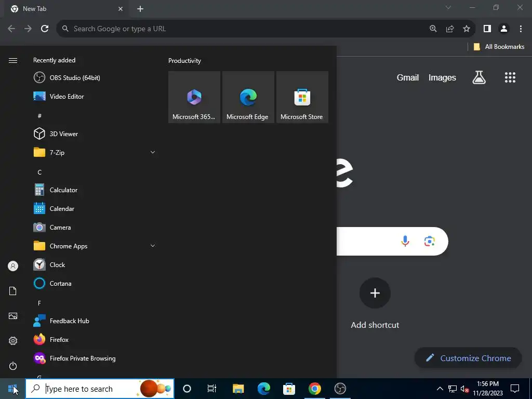Open the Microsoft 365 tile
532x399 pixels.
pos(194,97)
